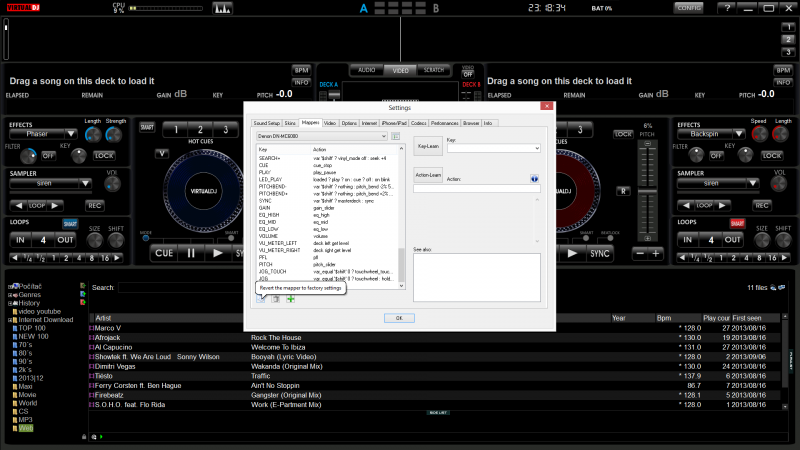Viewport: 800px width, 450px height.
Task: Adjust the right deck pitch slider
Action: (649, 190)
